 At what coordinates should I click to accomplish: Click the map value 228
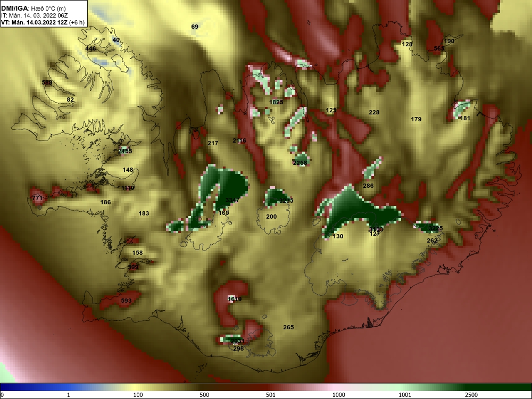click(x=374, y=112)
